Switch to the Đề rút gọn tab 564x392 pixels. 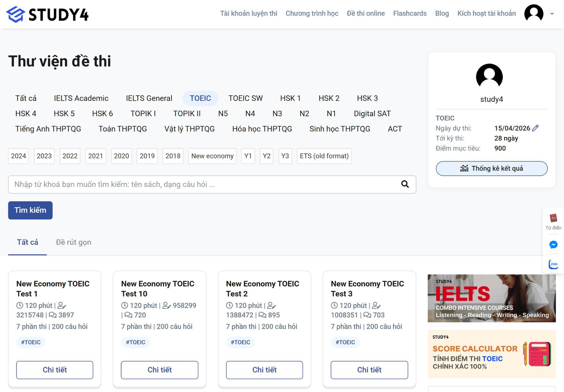click(73, 242)
